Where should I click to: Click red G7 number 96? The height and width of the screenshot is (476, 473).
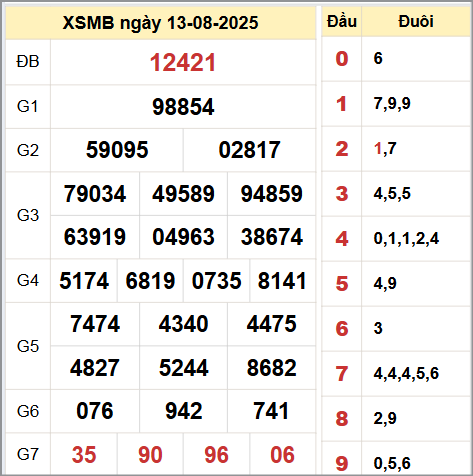(216, 455)
